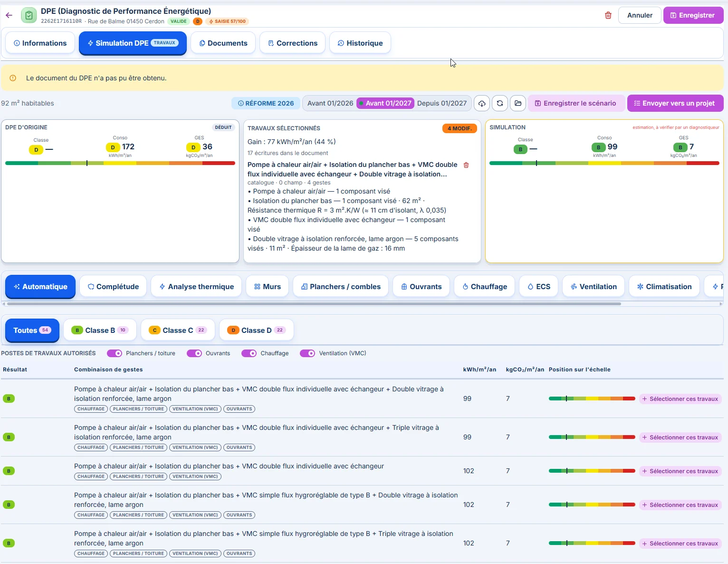Open the Informations tab

point(40,43)
